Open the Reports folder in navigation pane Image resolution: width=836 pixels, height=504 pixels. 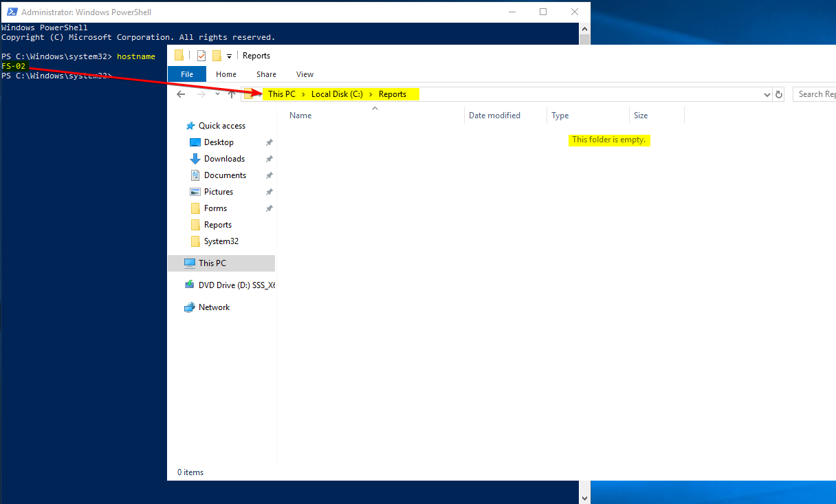pos(218,225)
